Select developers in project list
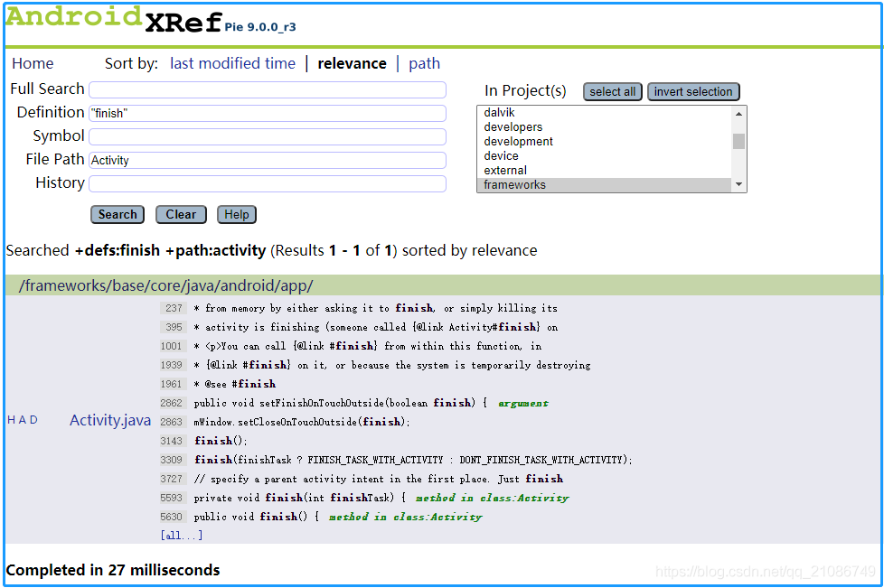This screenshot has height=588, width=884. (604, 126)
